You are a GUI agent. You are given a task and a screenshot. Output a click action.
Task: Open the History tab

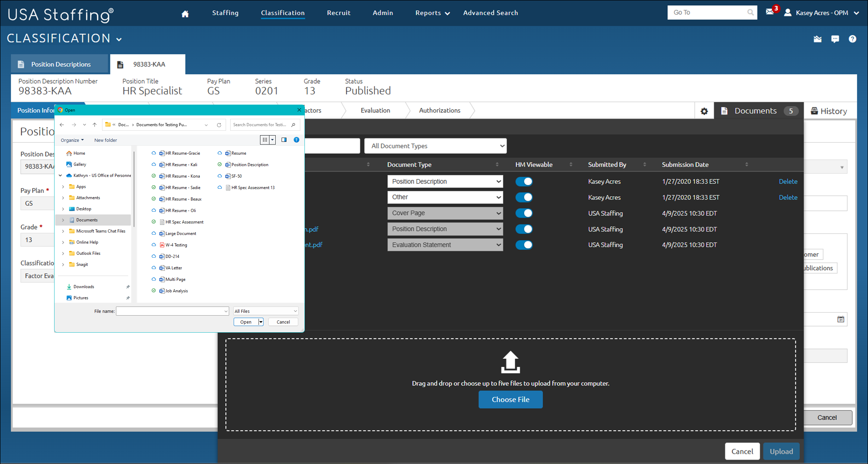click(x=829, y=111)
